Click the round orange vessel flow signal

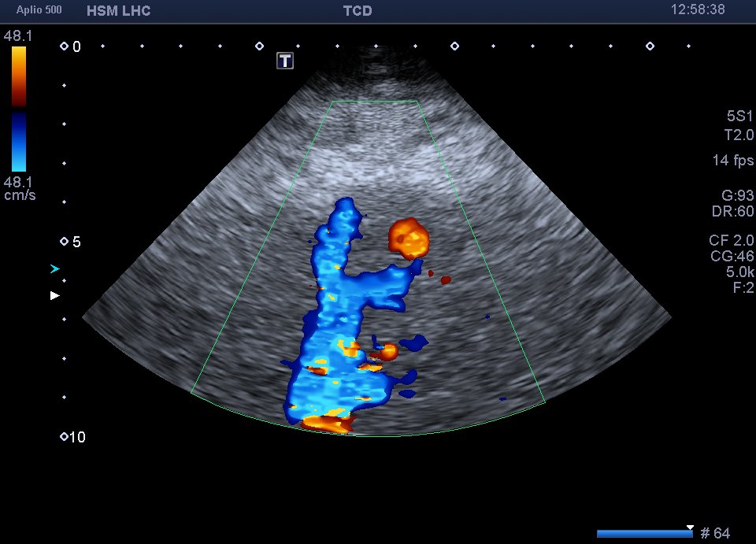coord(409,239)
